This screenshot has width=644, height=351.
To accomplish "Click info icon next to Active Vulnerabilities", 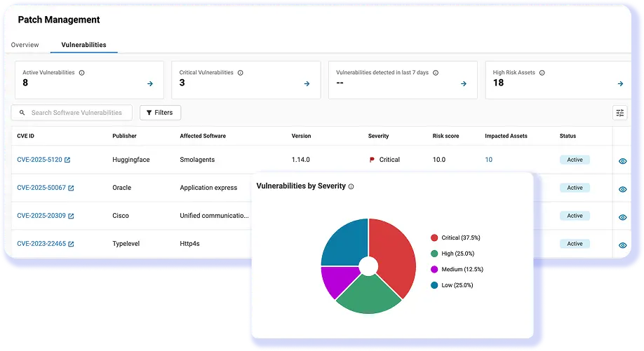I will [82, 73].
